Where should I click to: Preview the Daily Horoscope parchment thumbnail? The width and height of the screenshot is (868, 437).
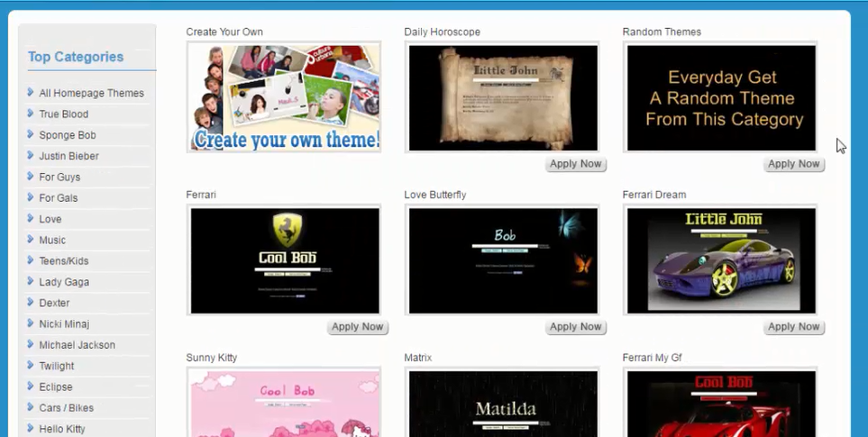(x=503, y=97)
